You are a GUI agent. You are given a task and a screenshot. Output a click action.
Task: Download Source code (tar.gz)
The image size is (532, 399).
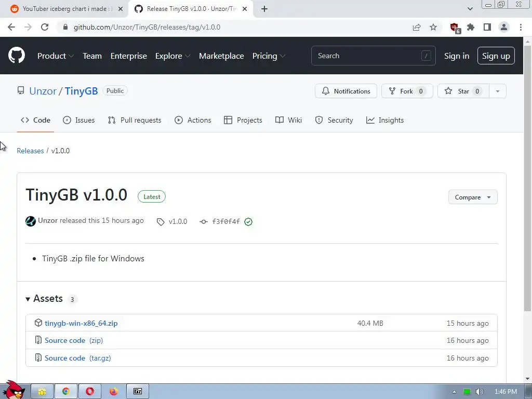coord(78,358)
